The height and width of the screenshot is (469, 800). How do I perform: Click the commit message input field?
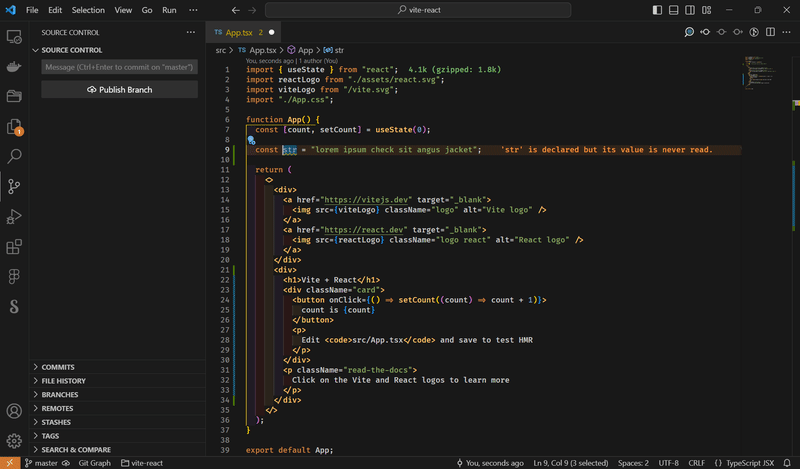tap(119, 67)
